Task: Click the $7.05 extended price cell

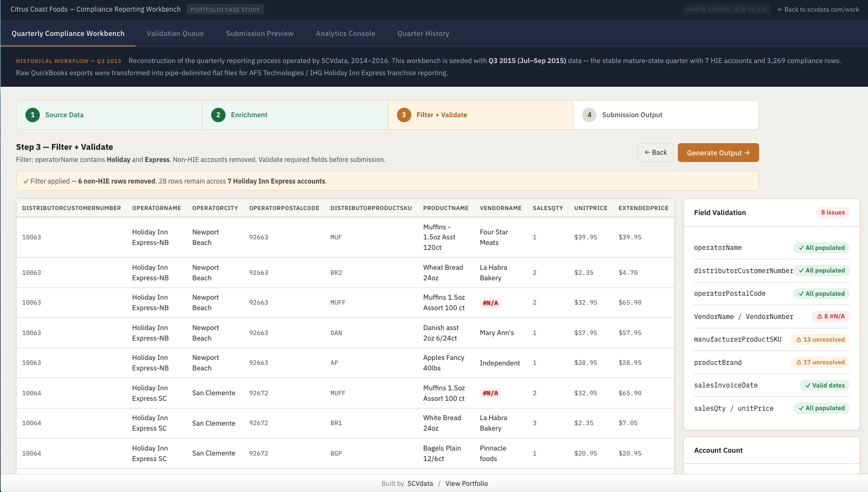Action: pyautogui.click(x=644, y=423)
